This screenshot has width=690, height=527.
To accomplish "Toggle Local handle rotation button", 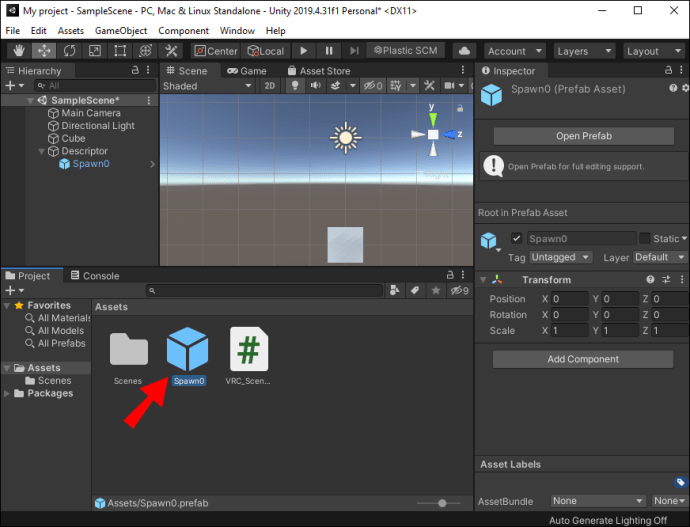I will coord(265,51).
